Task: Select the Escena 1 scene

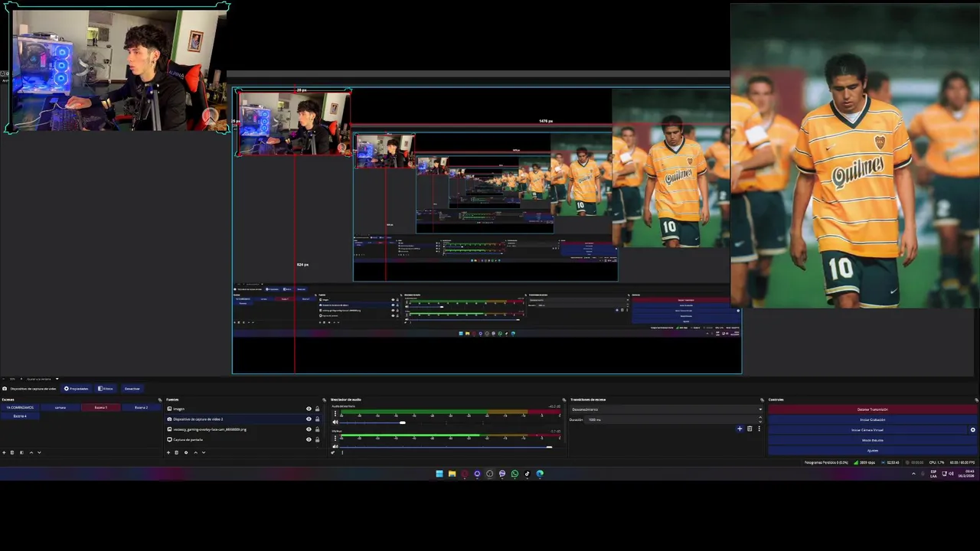Action: click(101, 407)
